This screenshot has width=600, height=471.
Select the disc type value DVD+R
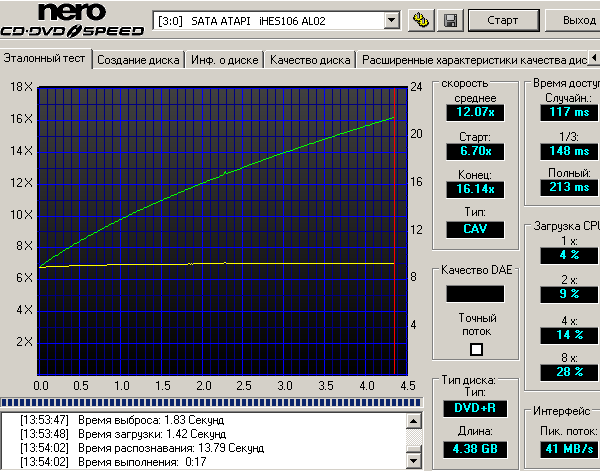coord(475,408)
